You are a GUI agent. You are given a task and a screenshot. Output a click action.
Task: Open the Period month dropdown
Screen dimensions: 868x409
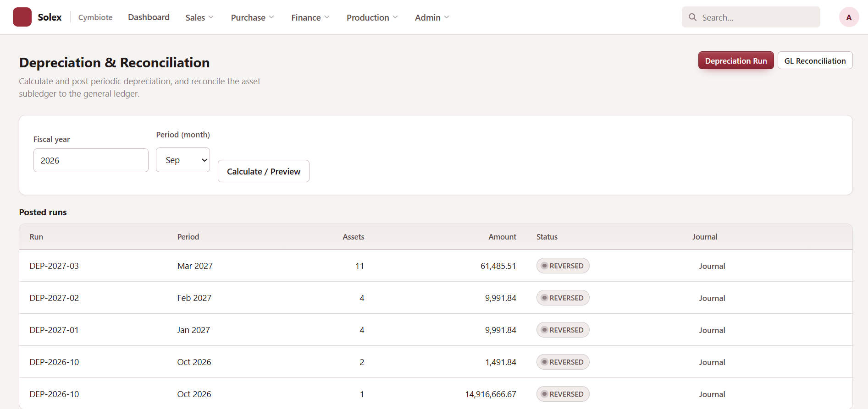183,160
